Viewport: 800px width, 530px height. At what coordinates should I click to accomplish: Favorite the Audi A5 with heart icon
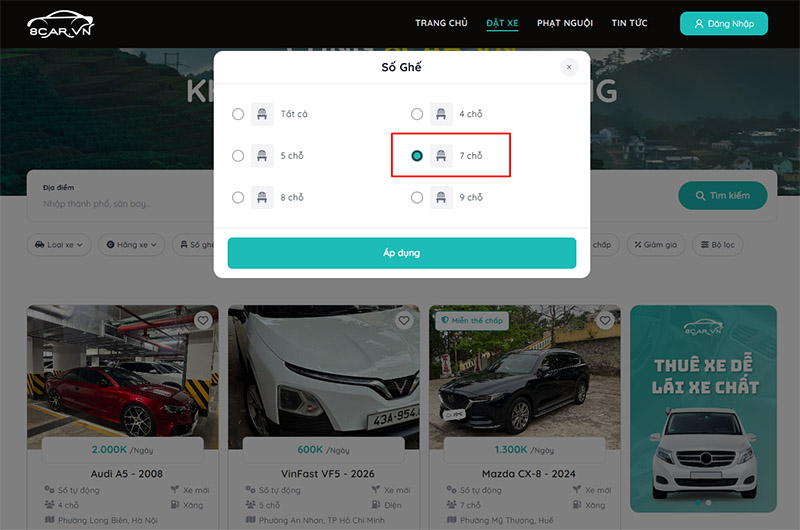click(203, 320)
